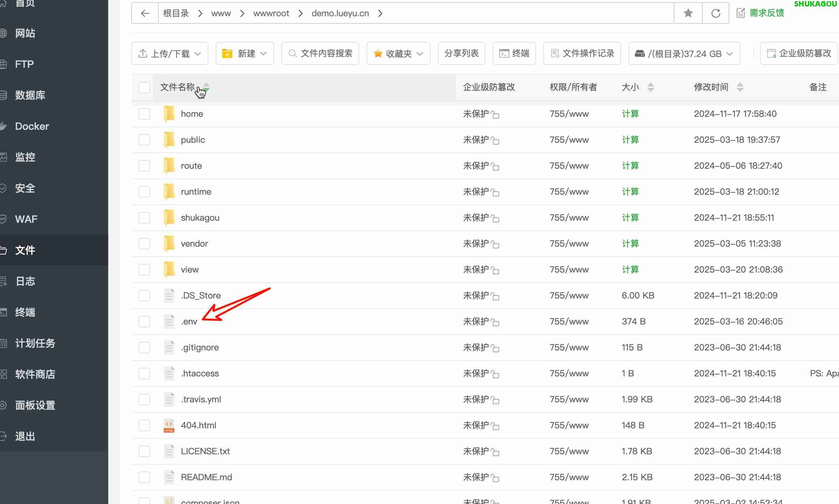
Task: Open 文件内容搜索 content search
Action: point(320,53)
